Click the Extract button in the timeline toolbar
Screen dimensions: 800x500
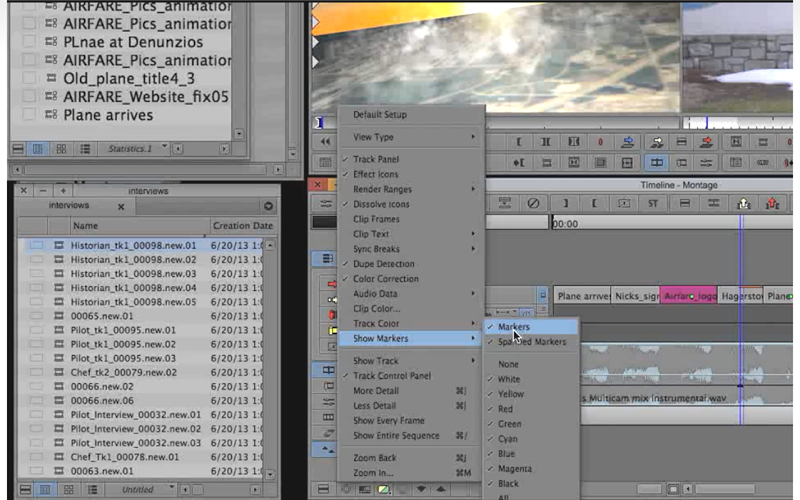pyautogui.click(x=773, y=203)
